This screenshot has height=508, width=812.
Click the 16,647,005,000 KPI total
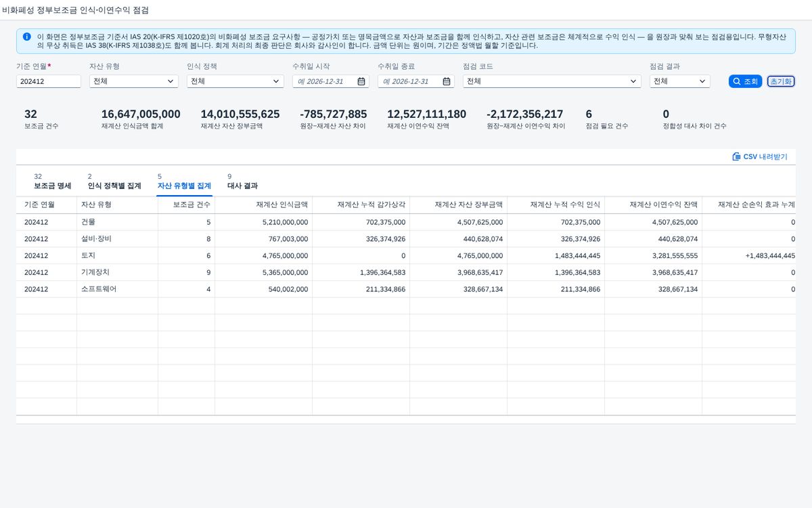(x=141, y=114)
